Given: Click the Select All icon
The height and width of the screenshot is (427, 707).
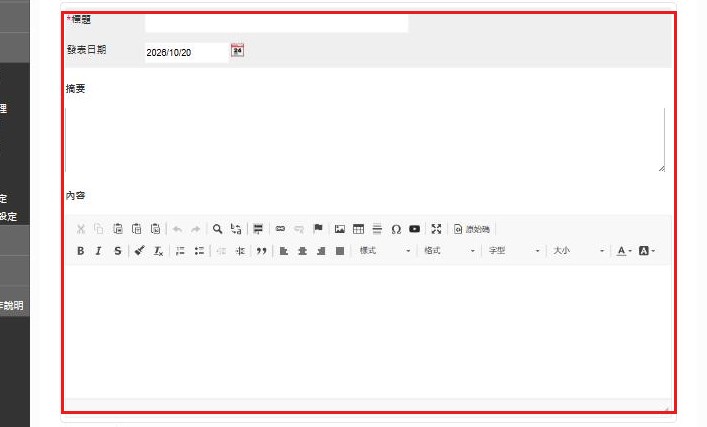Looking at the screenshot, I should click(258, 229).
